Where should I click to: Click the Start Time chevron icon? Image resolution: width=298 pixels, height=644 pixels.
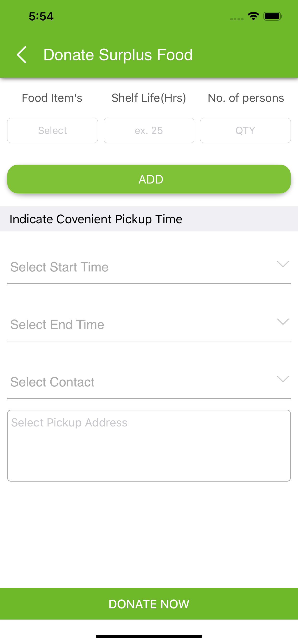[x=283, y=264]
